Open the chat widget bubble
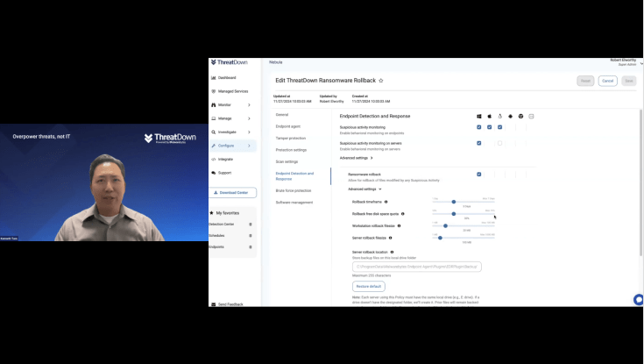 [639, 300]
